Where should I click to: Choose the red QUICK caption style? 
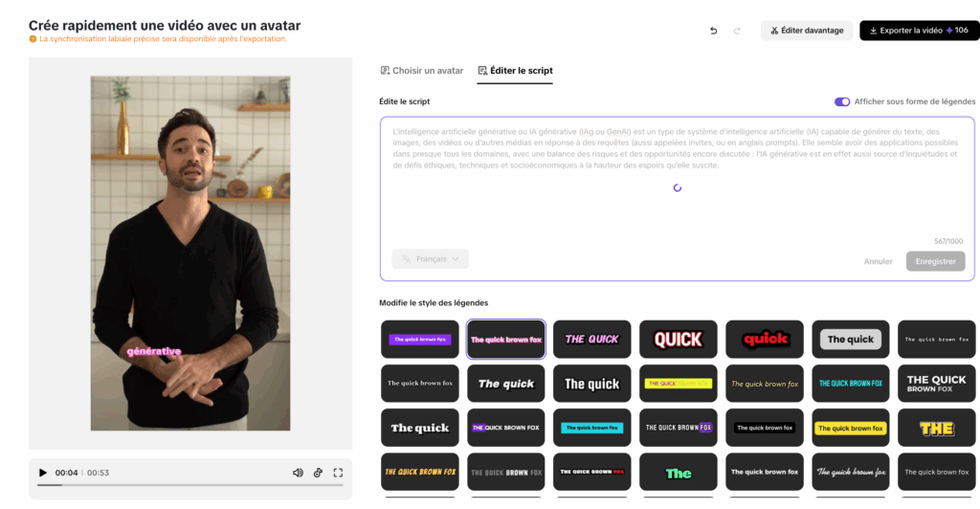coord(679,339)
